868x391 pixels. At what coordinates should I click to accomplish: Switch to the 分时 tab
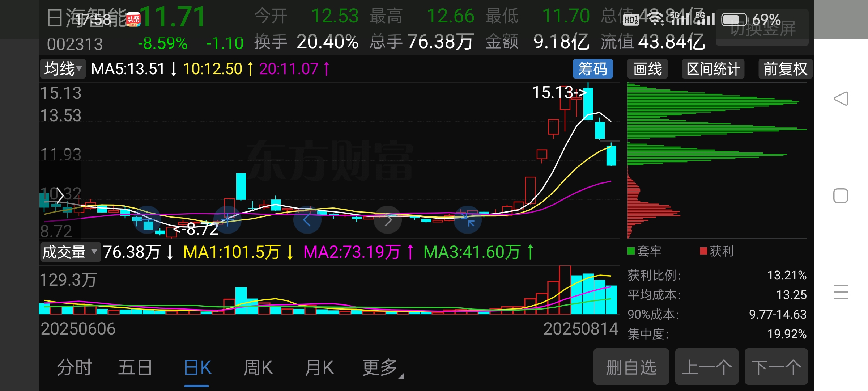[75, 368]
